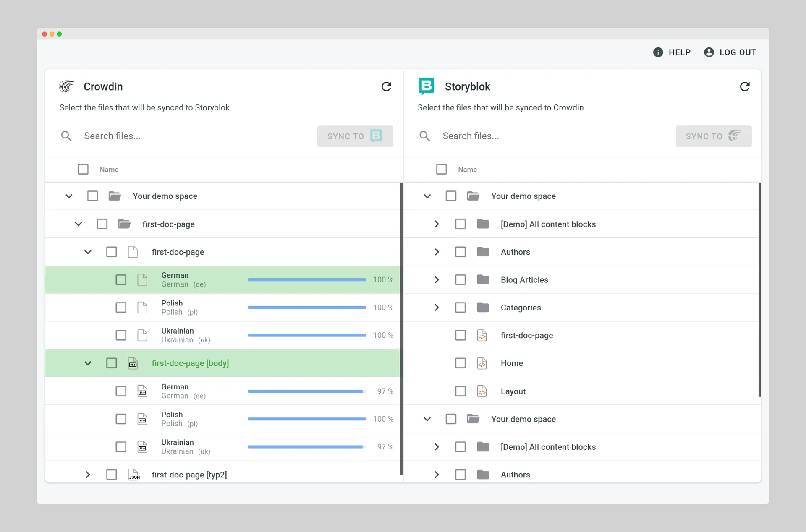Collapse the Crowdin 'Your demo space' folder
806x532 pixels.
coord(69,196)
